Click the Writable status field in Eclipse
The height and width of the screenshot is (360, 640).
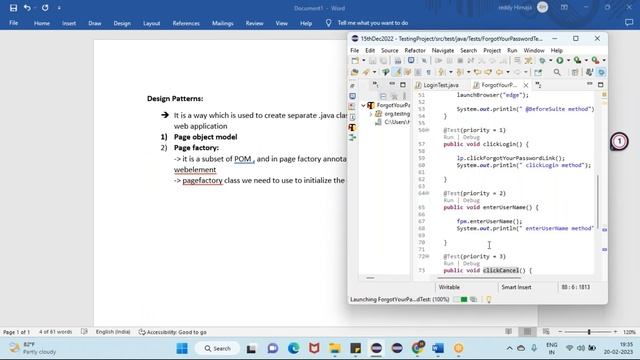tap(449, 287)
